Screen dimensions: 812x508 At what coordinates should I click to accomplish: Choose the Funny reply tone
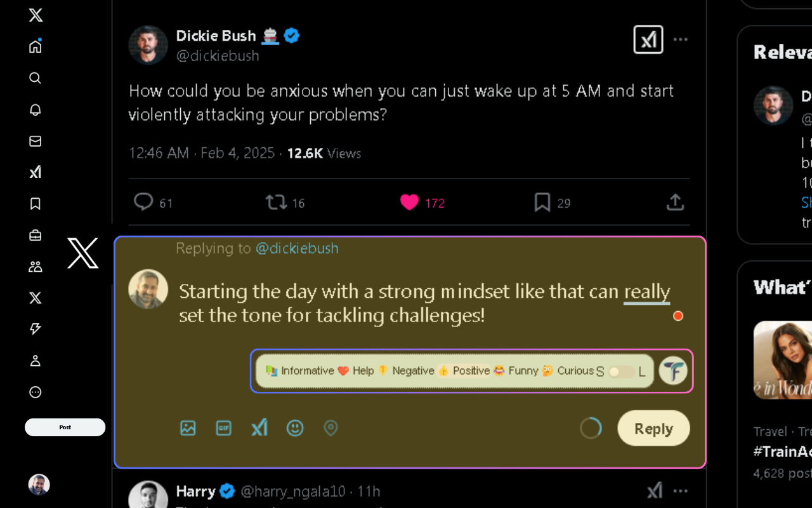[x=516, y=371]
